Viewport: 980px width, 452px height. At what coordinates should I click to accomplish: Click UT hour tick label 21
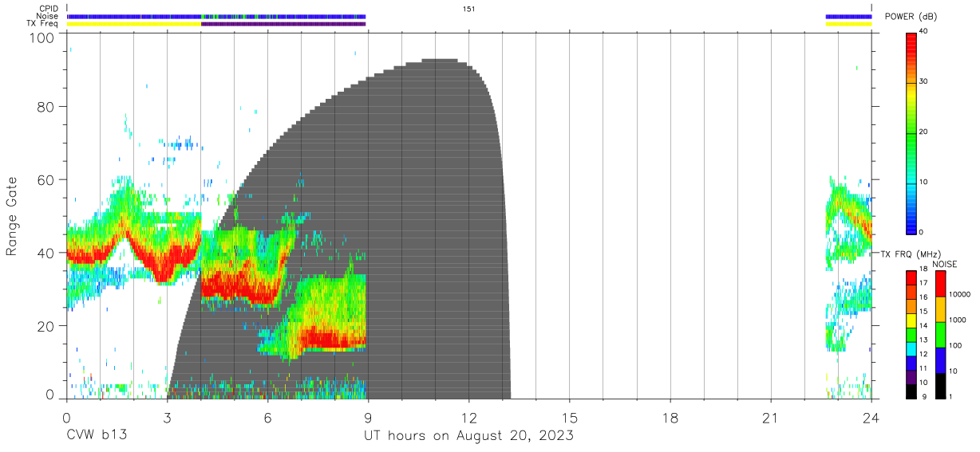pyautogui.click(x=770, y=416)
